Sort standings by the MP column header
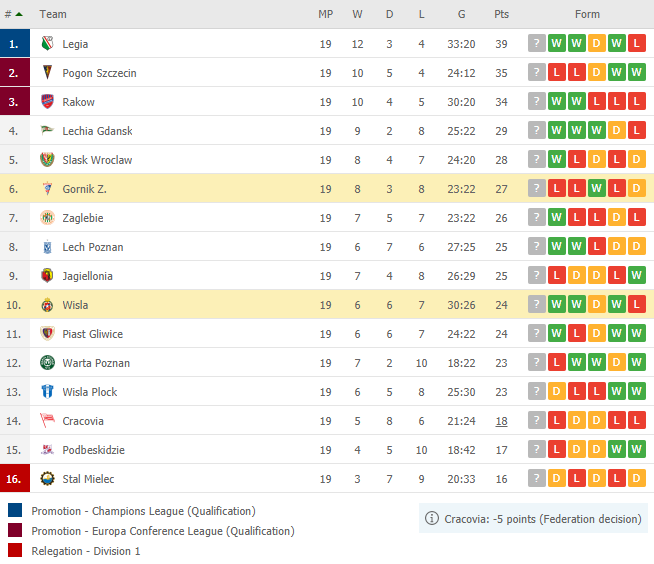Image resolution: width=654 pixels, height=564 pixels. click(x=326, y=14)
